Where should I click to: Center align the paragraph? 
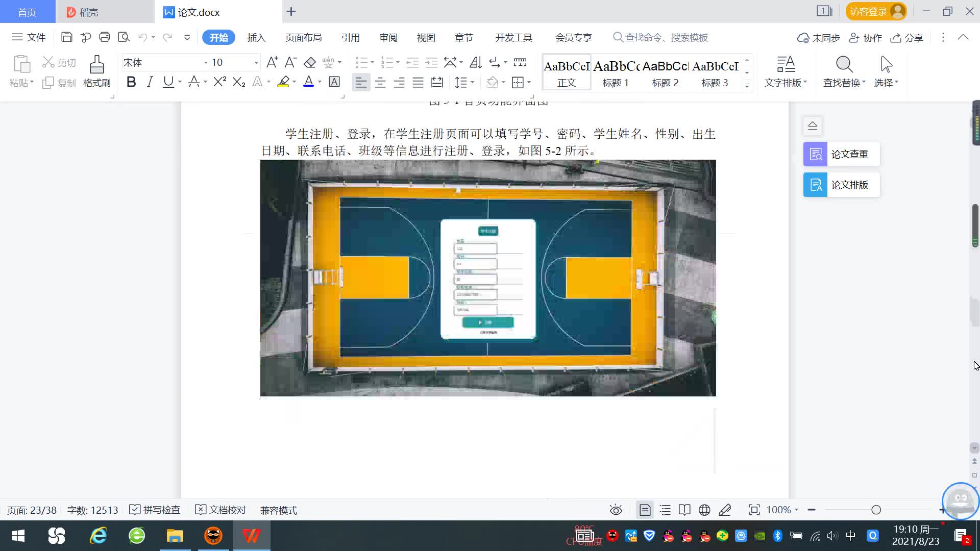[380, 83]
